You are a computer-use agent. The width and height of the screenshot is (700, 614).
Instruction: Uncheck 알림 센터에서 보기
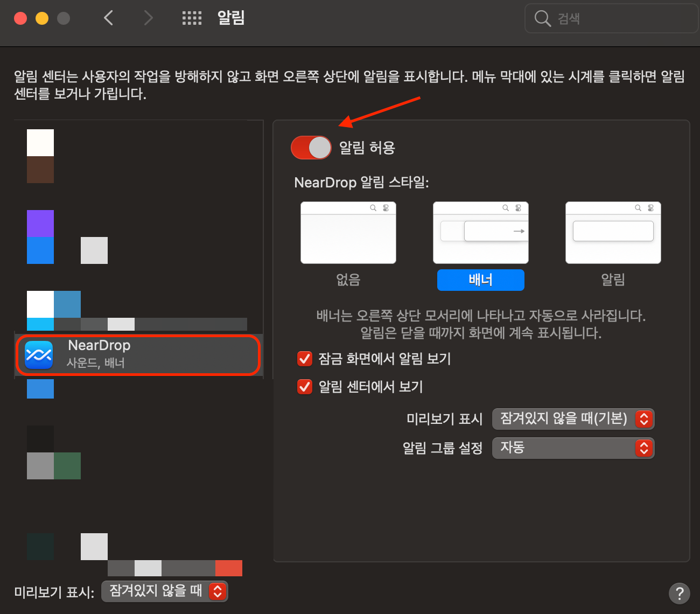(305, 387)
